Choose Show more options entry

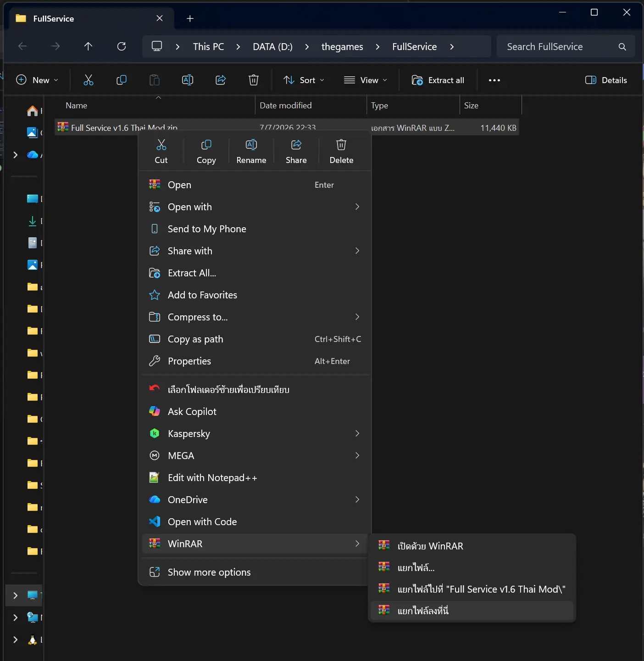point(255,572)
